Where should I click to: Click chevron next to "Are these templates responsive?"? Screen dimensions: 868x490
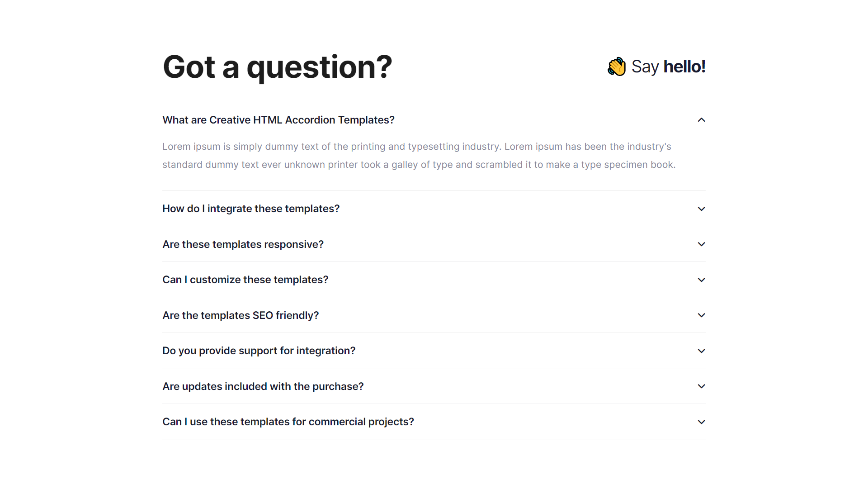(x=701, y=244)
